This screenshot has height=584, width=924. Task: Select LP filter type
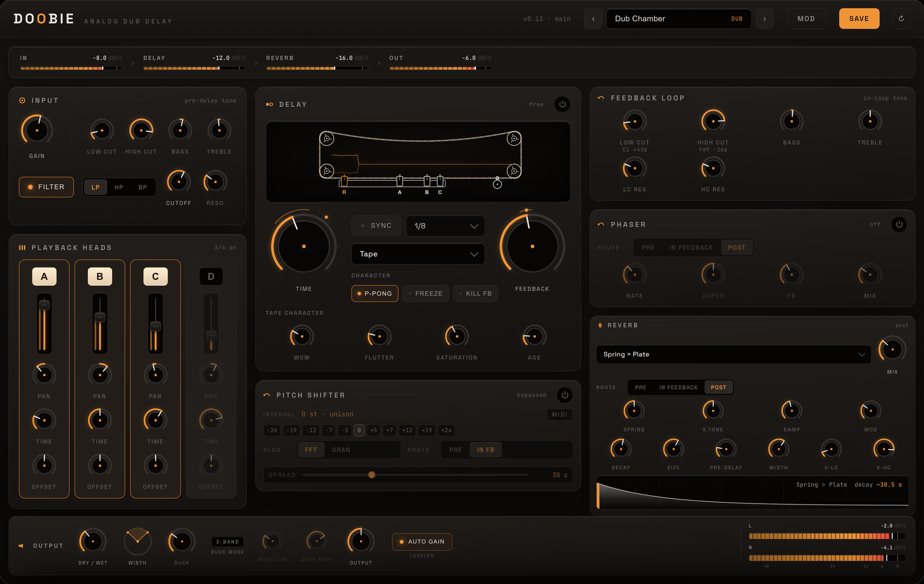(95, 187)
